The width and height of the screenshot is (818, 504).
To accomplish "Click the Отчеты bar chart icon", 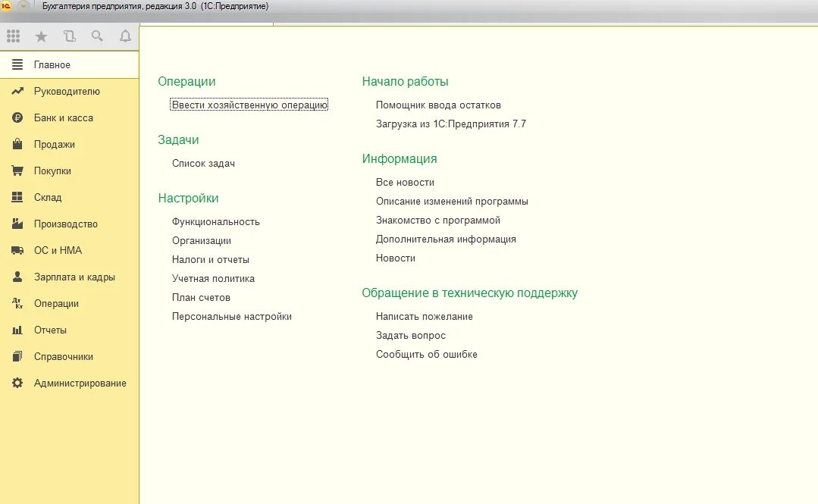I will click(x=17, y=330).
